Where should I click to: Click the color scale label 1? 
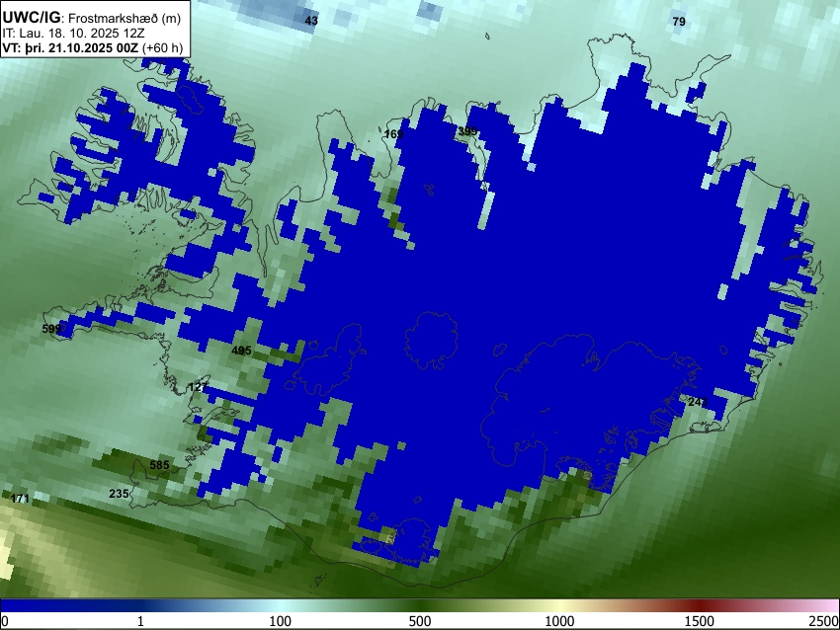pyautogui.click(x=140, y=621)
